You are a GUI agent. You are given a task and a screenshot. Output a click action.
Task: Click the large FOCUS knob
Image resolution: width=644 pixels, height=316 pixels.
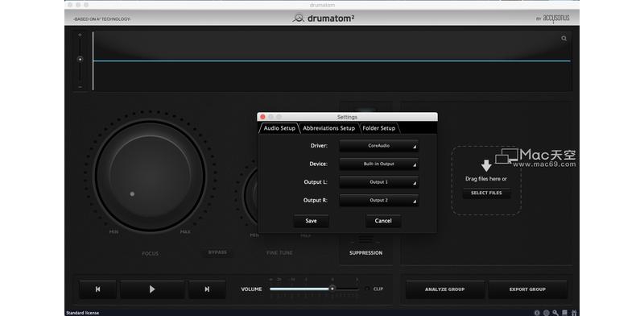150,176
